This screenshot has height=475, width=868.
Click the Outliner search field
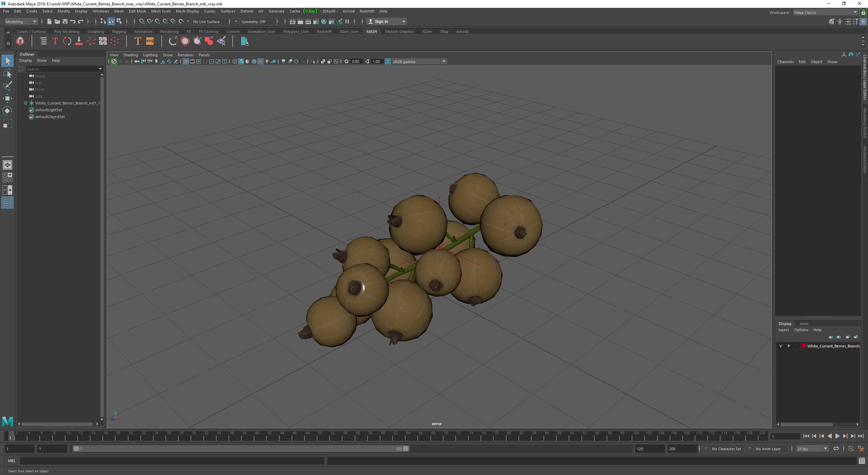tap(64, 69)
